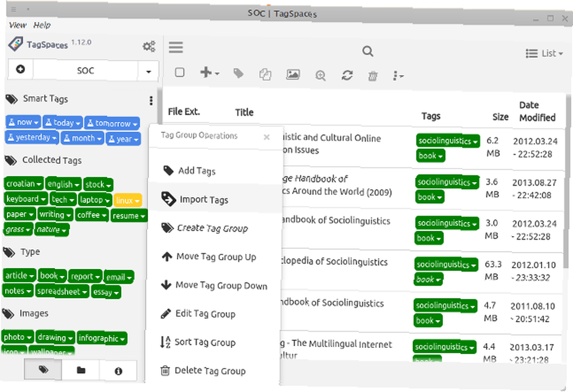
Task: Open the Help menu
Action: pyautogui.click(x=42, y=25)
